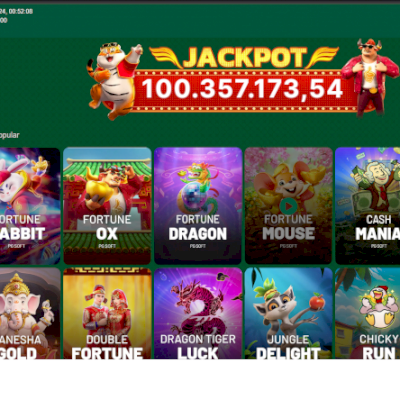Image resolution: width=400 pixels, height=400 pixels.
Task: Click the PG SOFT label under Fortune Dragon
Action: (x=198, y=246)
